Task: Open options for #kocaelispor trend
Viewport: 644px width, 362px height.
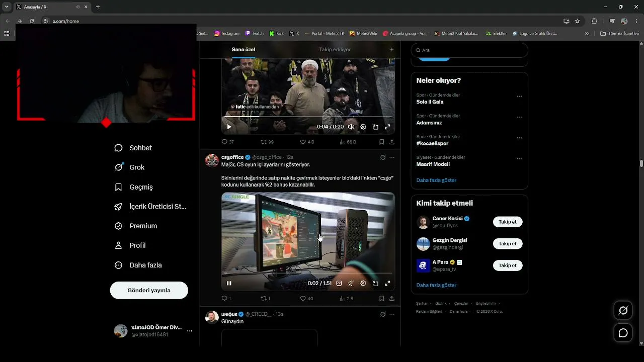Action: [x=519, y=138]
